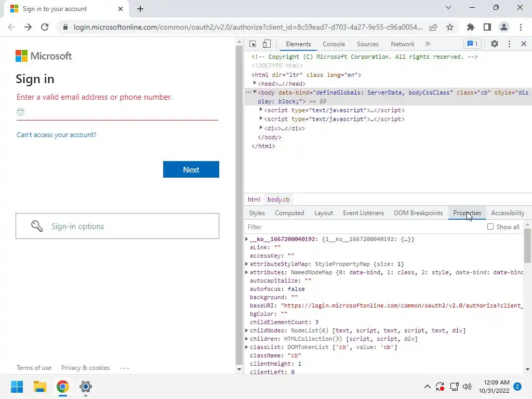Expand the classList DOMTokenList property

[247, 347]
